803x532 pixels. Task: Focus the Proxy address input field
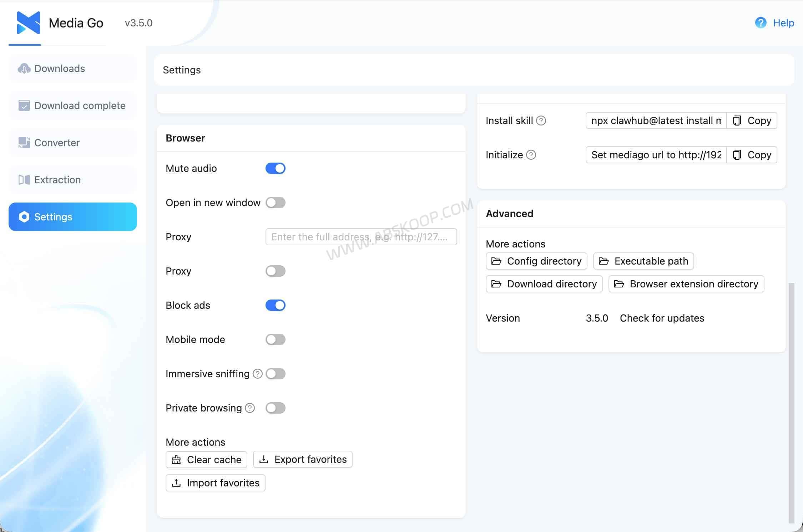(x=361, y=237)
